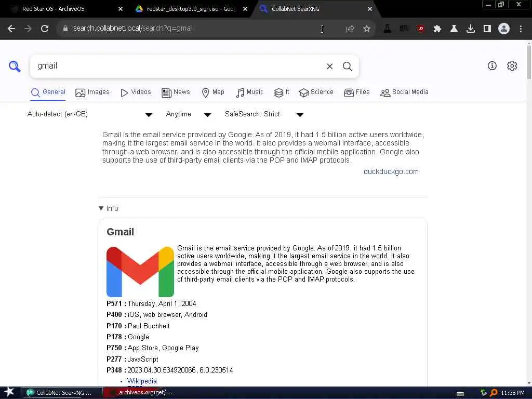The image size is (532, 399).
Task: Click the browser forward arrow
Action: point(28,29)
